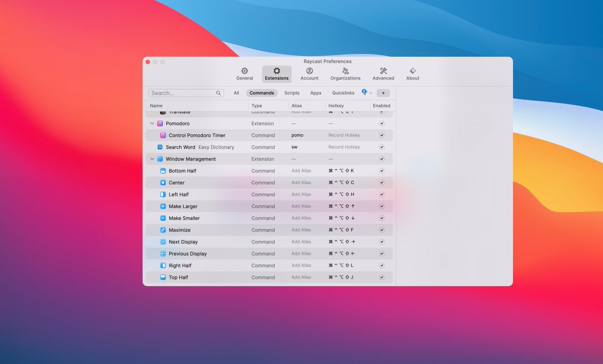
Task: Open the Organizations tab
Action: (x=345, y=74)
